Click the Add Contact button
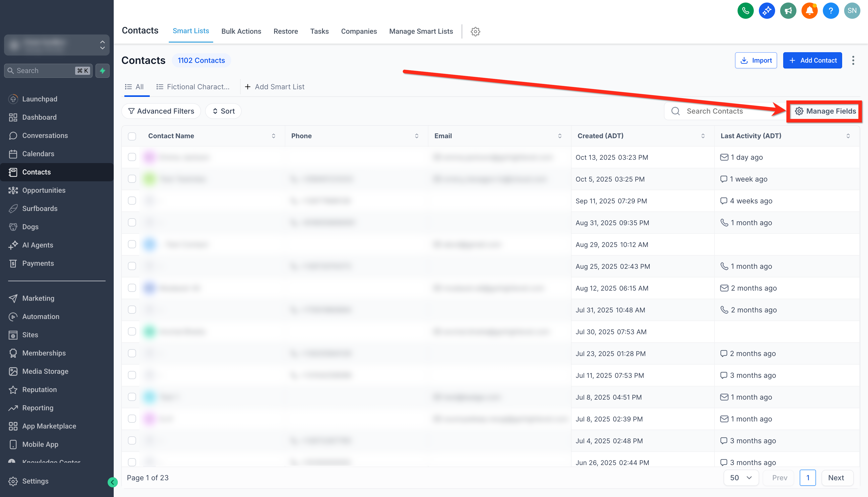This screenshot has width=868, height=497. point(812,60)
